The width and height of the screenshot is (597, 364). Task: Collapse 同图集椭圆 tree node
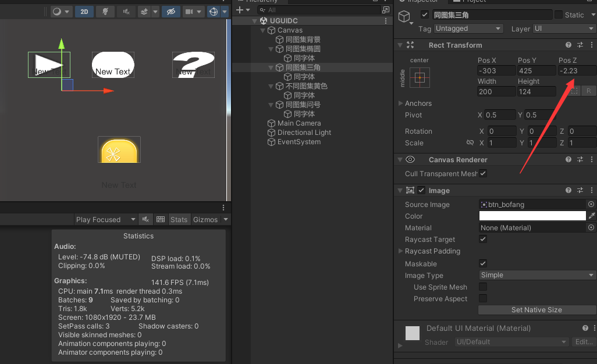tap(271, 49)
